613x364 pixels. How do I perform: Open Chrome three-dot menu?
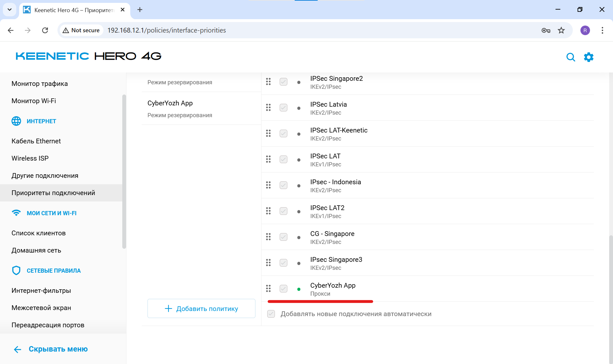602,30
